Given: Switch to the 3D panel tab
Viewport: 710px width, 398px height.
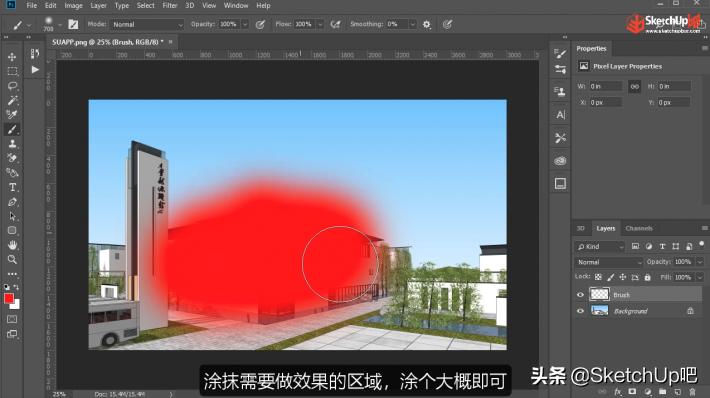Looking at the screenshot, I should (581, 228).
